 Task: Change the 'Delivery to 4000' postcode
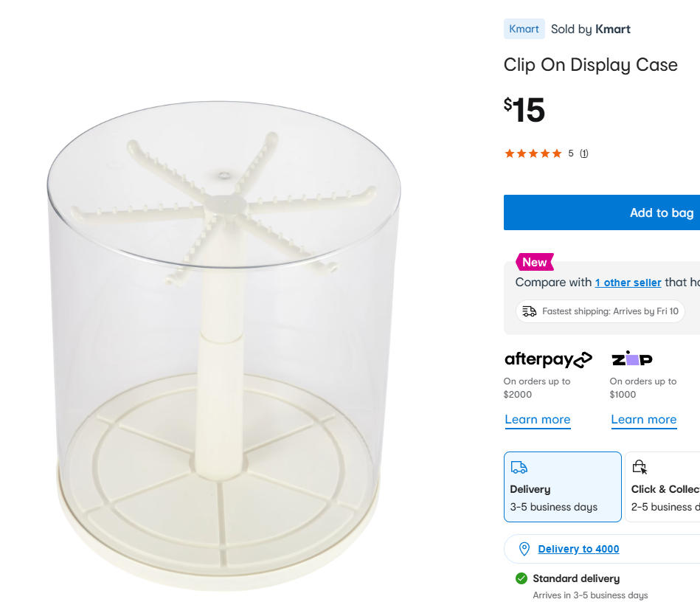(578, 549)
